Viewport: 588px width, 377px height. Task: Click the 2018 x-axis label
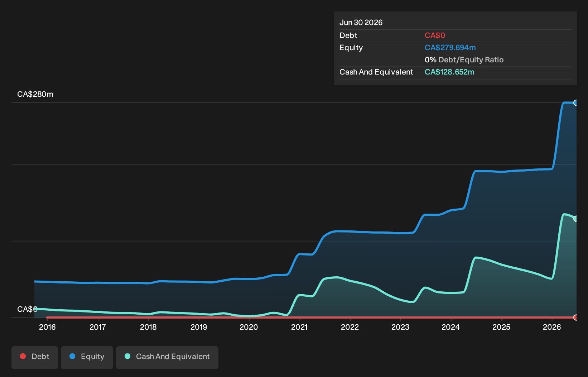[148, 327]
